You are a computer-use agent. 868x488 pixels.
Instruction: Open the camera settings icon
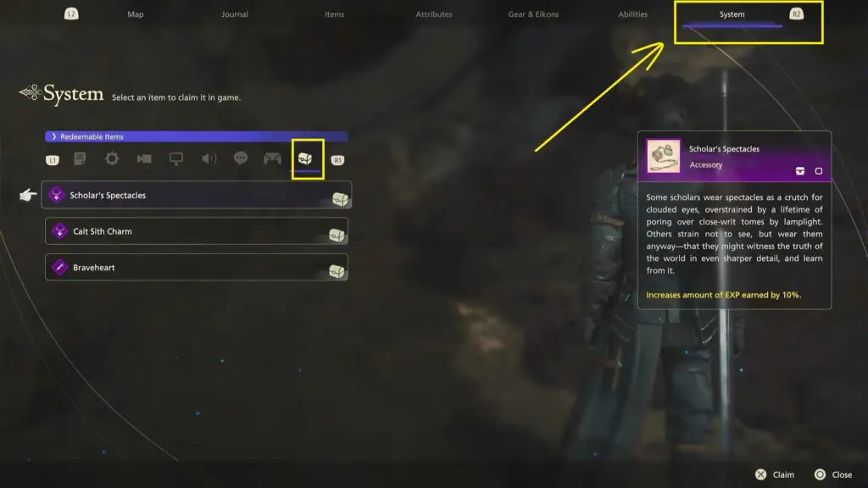144,158
